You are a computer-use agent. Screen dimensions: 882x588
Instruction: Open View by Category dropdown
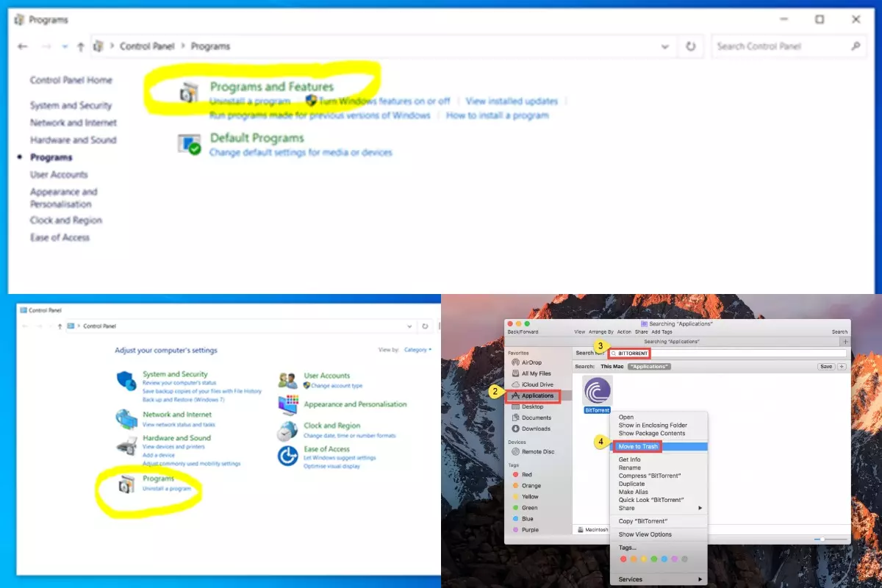tap(418, 350)
